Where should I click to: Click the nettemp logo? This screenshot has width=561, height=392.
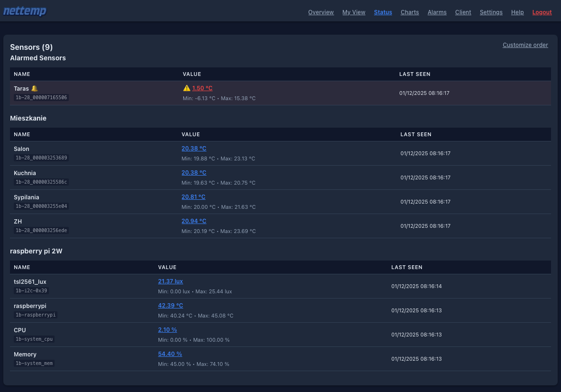pos(25,11)
